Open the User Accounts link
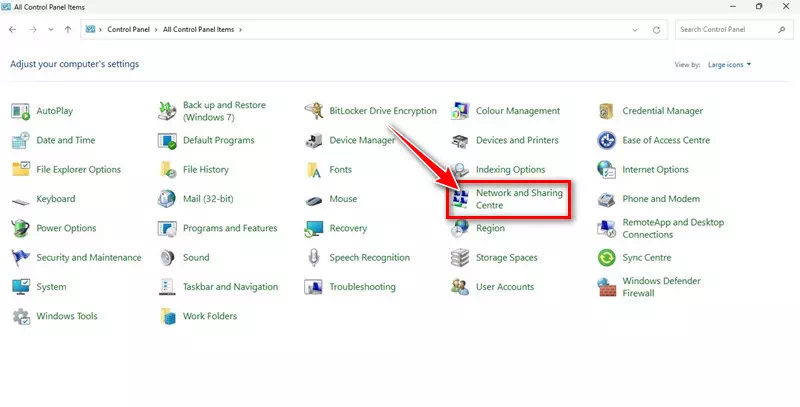Image resolution: width=800 pixels, height=407 pixels. coord(504,287)
